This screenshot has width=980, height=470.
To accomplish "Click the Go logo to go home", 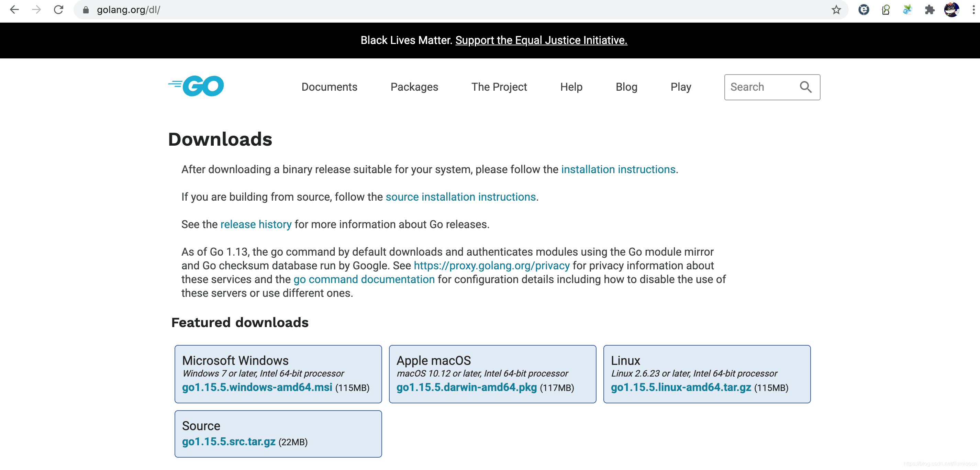I will [x=196, y=86].
